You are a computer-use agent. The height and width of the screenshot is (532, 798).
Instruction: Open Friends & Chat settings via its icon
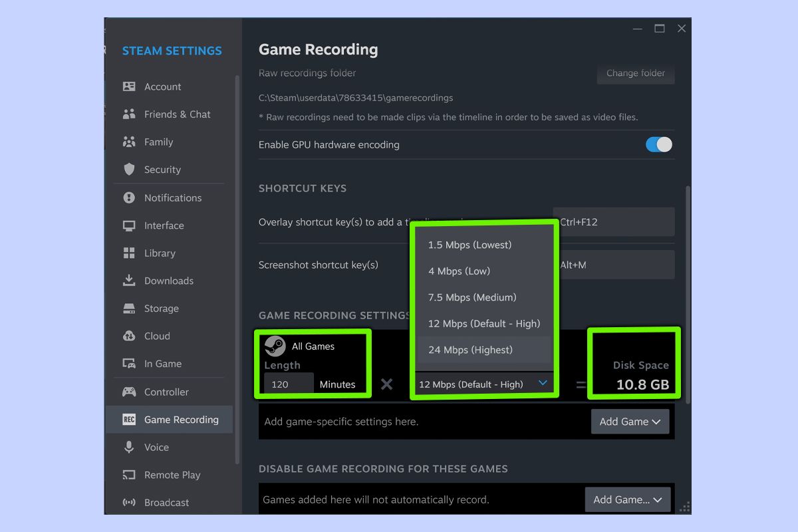coord(129,114)
